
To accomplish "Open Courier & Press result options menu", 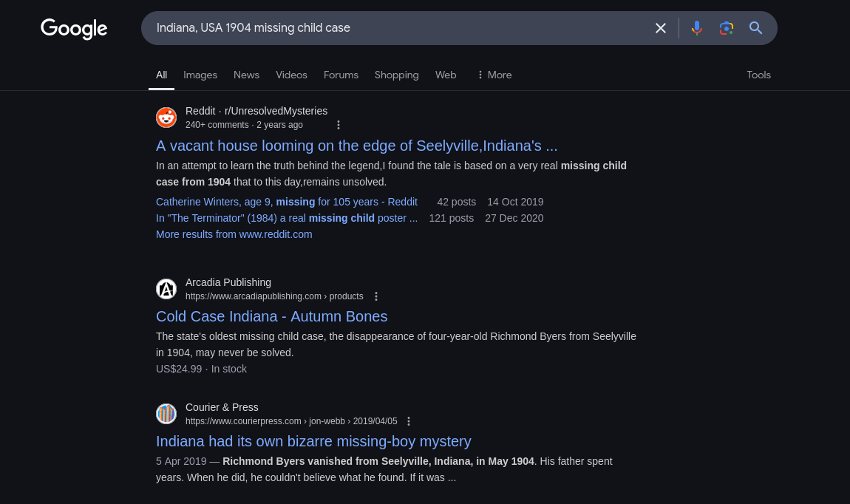I will tap(409, 421).
